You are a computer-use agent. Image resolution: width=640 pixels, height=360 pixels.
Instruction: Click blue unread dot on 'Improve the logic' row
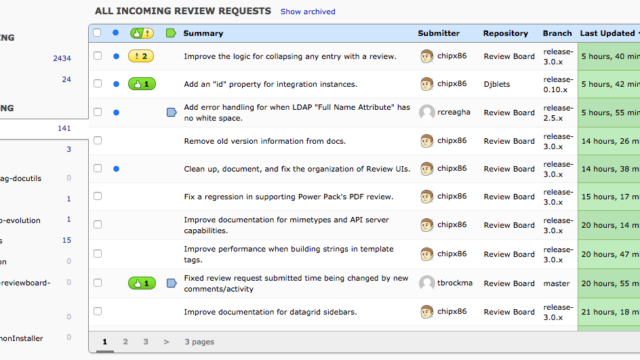point(116,56)
